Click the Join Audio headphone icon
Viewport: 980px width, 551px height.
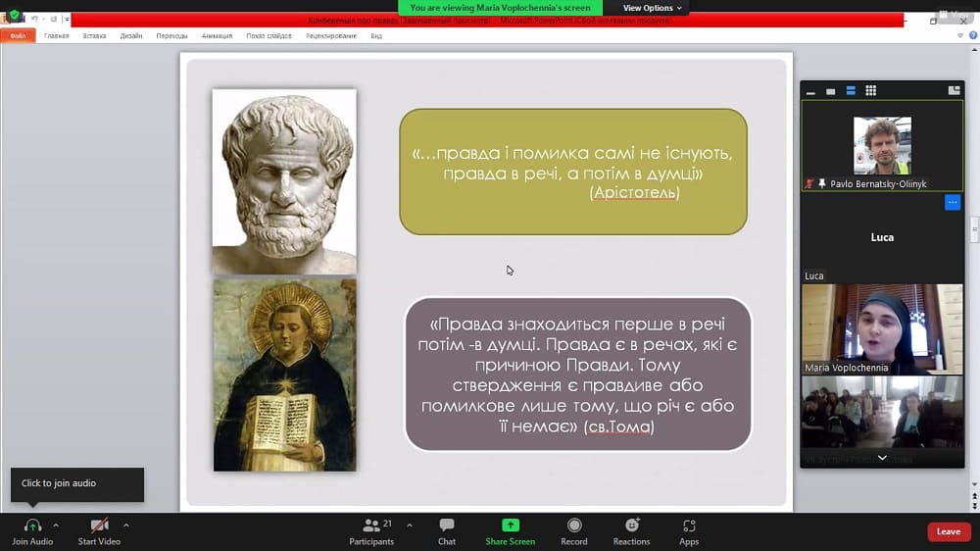point(32,526)
